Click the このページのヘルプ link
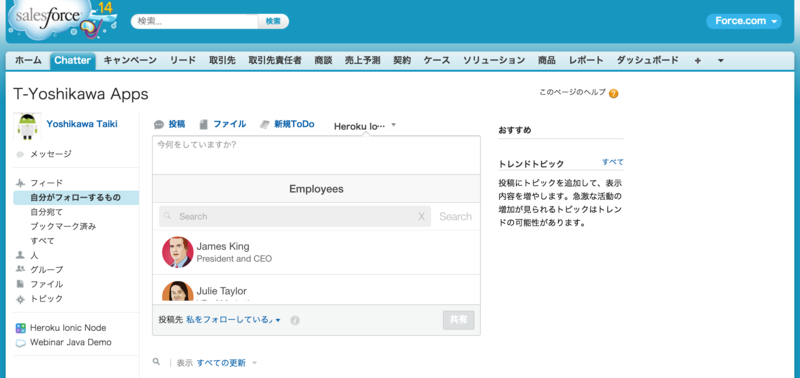800x378 pixels. [572, 92]
